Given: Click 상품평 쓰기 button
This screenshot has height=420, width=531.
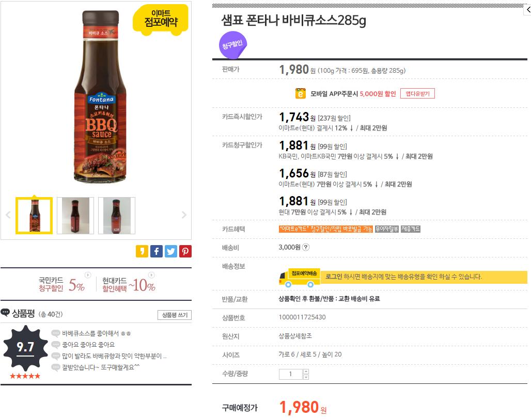Looking at the screenshot, I should (175, 315).
